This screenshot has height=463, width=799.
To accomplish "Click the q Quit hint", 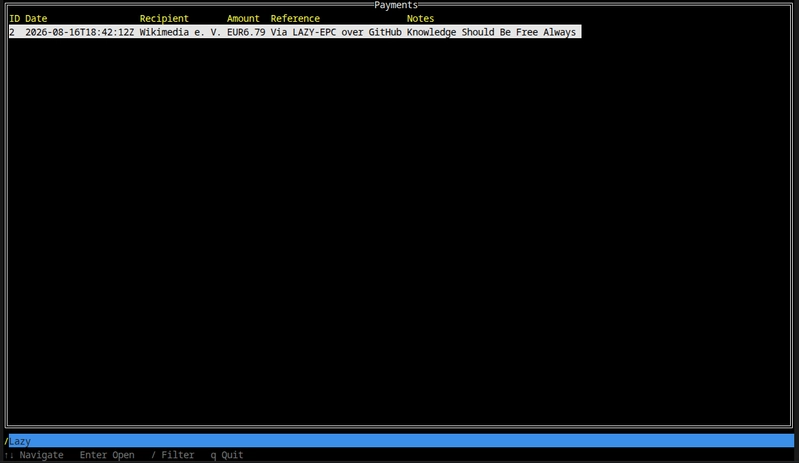I will [227, 455].
